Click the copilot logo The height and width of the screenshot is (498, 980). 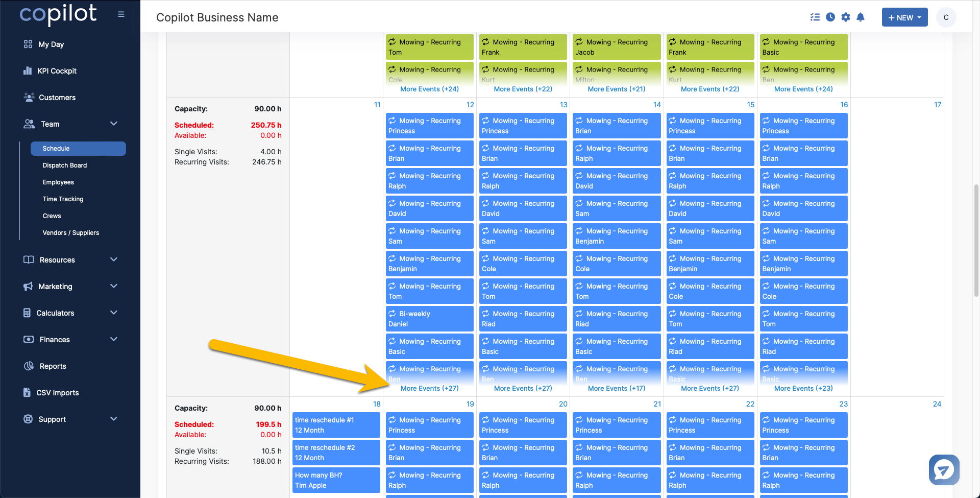pos(58,14)
